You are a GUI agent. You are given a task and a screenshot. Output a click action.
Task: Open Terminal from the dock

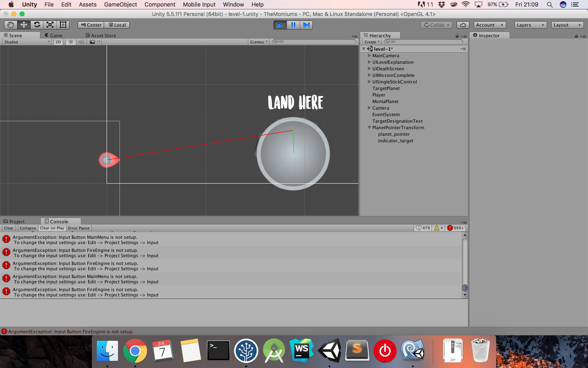[x=218, y=351]
